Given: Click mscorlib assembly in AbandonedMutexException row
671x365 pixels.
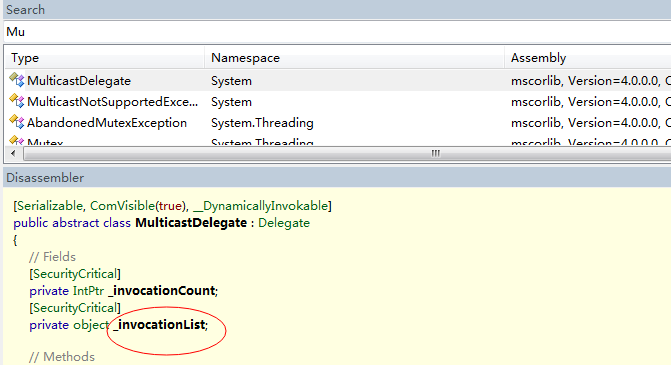Looking at the screenshot, I should [x=591, y=123].
